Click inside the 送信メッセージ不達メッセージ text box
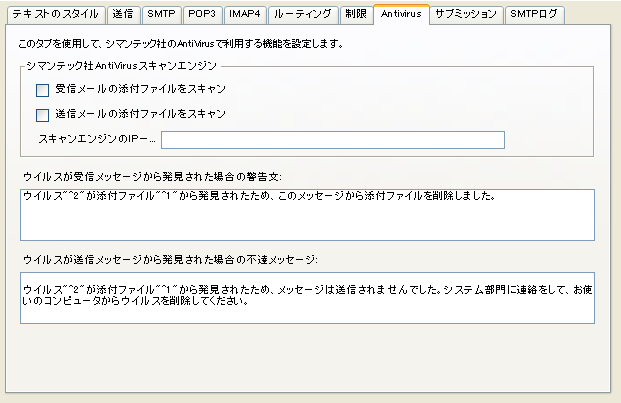 (307, 297)
